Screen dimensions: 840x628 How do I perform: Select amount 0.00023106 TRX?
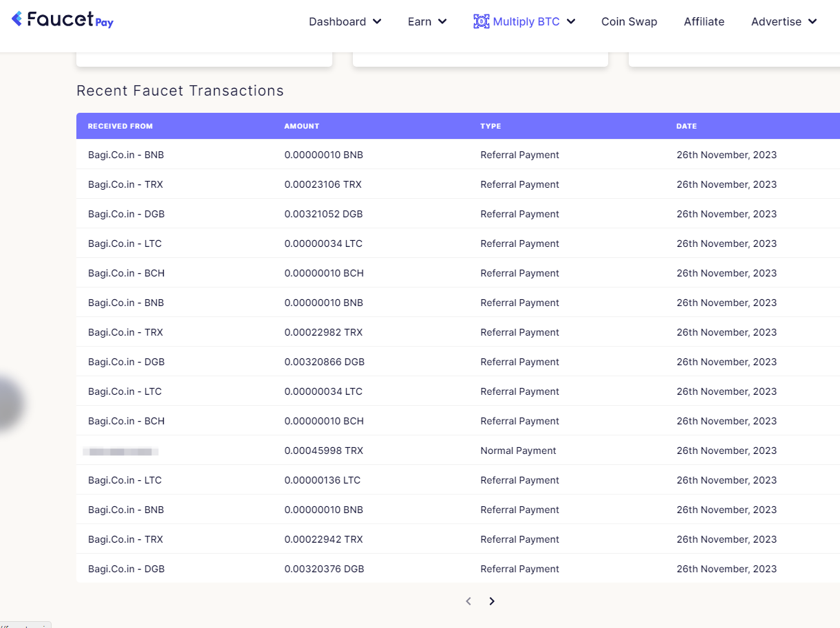click(x=323, y=184)
